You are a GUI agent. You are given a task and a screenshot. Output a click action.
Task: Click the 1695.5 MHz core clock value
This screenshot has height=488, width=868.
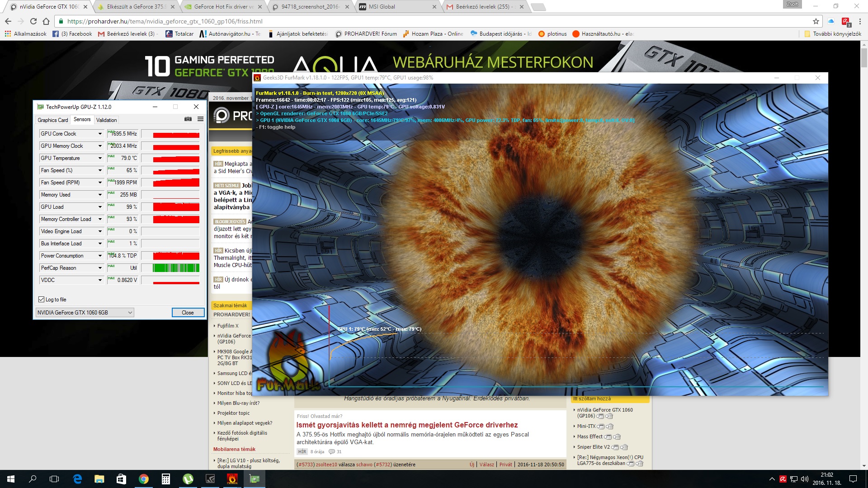click(123, 134)
